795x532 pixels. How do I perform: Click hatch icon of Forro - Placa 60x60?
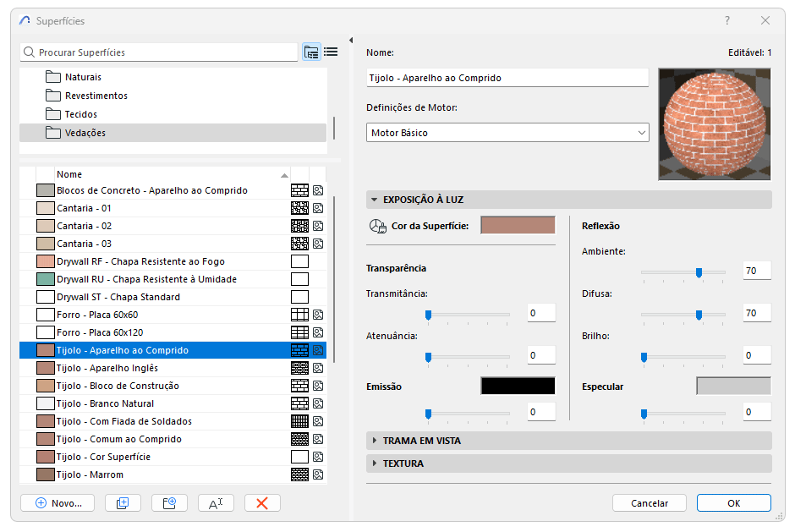point(299,315)
